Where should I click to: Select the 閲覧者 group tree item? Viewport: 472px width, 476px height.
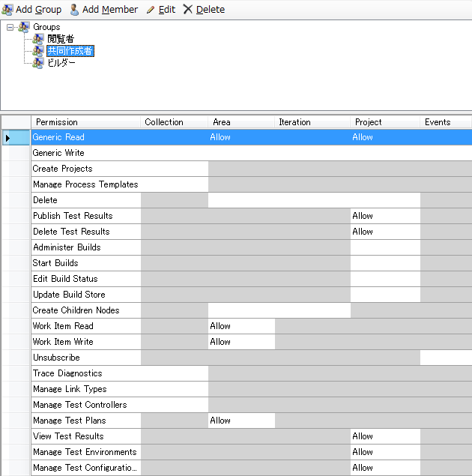[x=61, y=39]
